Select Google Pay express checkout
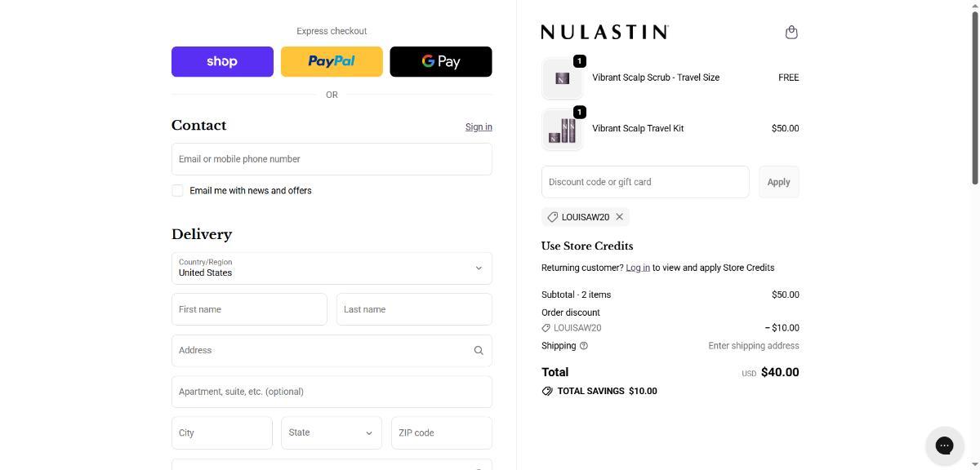This screenshot has height=470, width=980. (441, 62)
